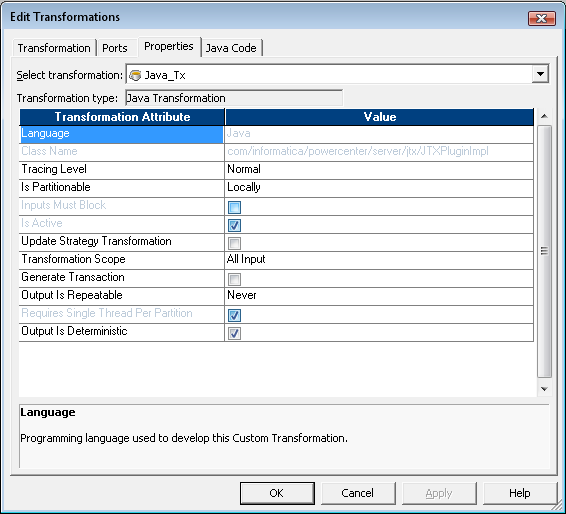The image size is (566, 514).
Task: Click the vertical scrollbar thumb
Action: (544, 251)
